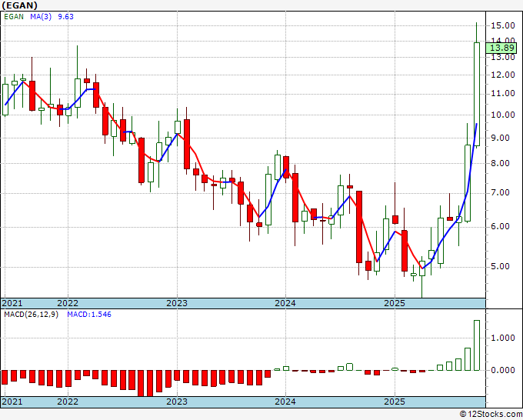Click the 0.000 MACD axis label
523x420 pixels.
(x=505, y=370)
